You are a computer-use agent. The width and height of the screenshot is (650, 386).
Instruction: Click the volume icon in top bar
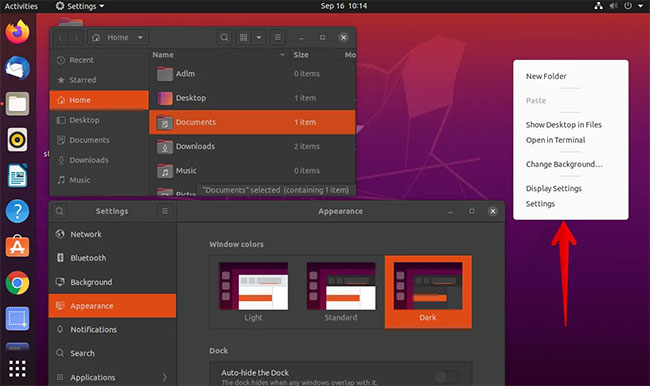(614, 6)
